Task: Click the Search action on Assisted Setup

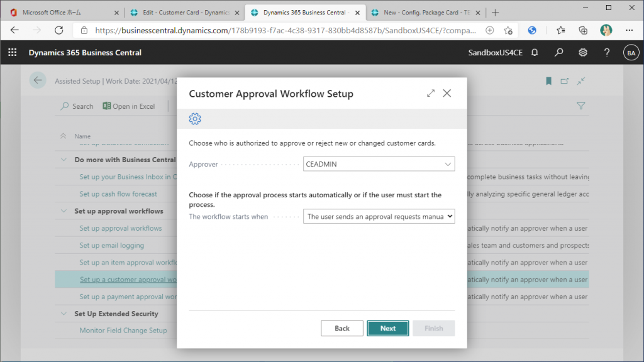Action: coord(77,106)
